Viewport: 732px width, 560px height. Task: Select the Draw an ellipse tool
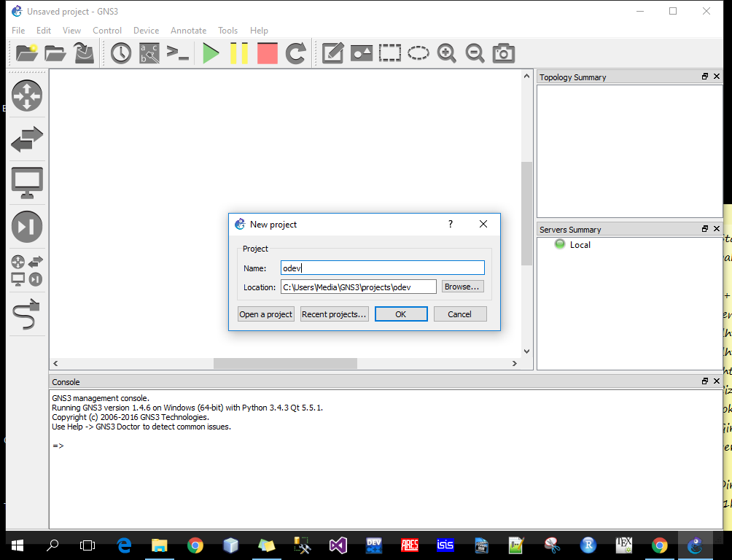418,53
